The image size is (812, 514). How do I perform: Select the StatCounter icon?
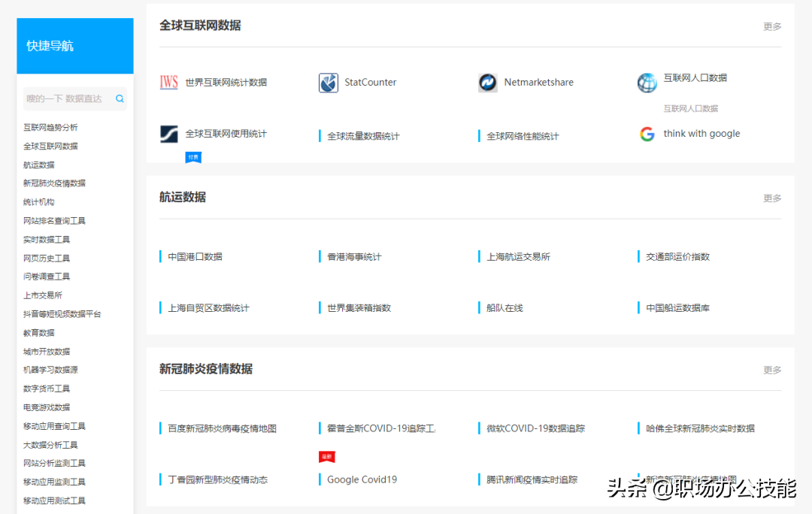coord(328,83)
